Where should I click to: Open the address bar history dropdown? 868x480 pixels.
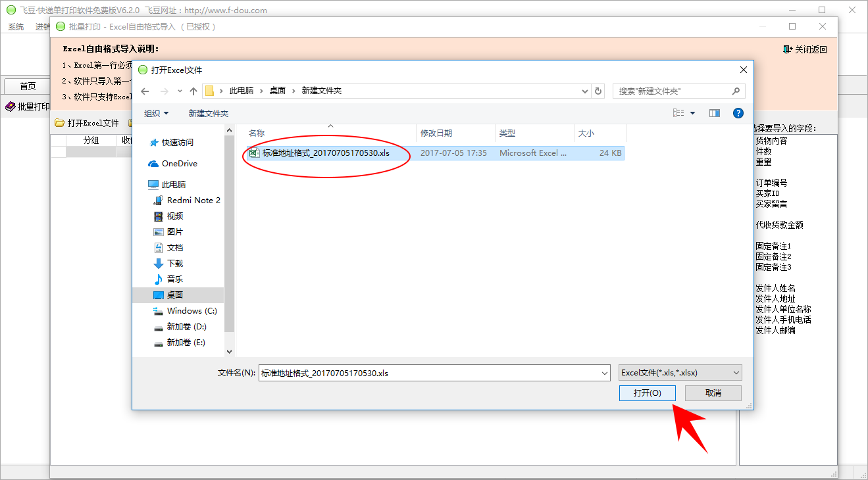pos(585,91)
